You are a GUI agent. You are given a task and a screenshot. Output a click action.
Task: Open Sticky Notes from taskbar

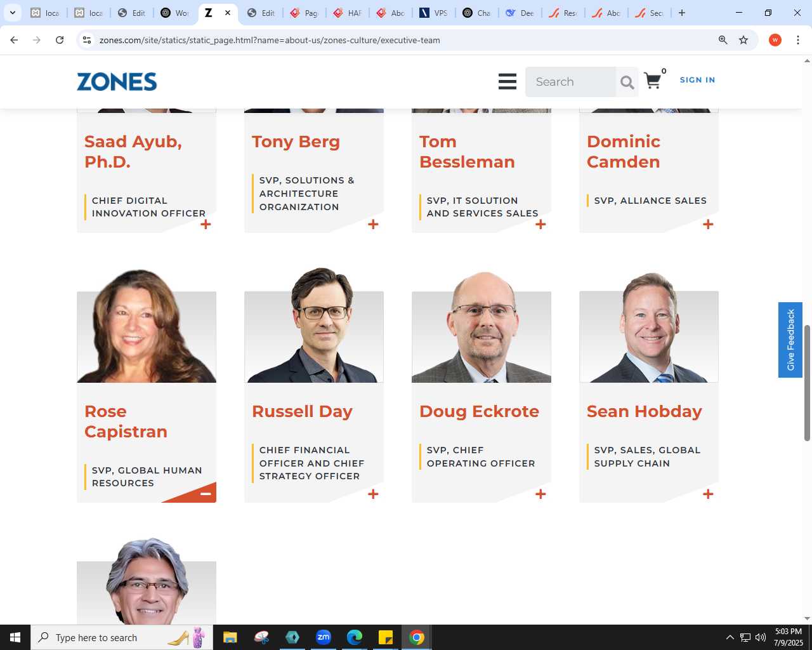[386, 637]
